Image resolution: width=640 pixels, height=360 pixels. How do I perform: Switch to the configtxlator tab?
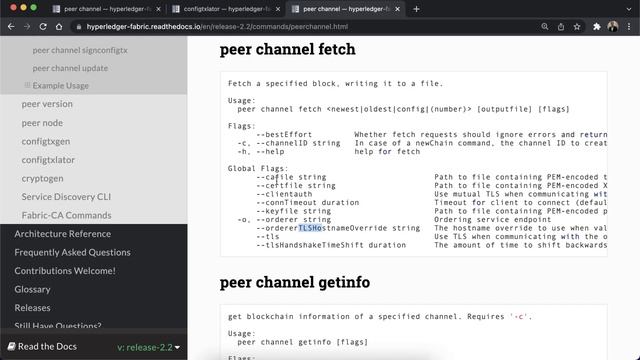(227, 9)
